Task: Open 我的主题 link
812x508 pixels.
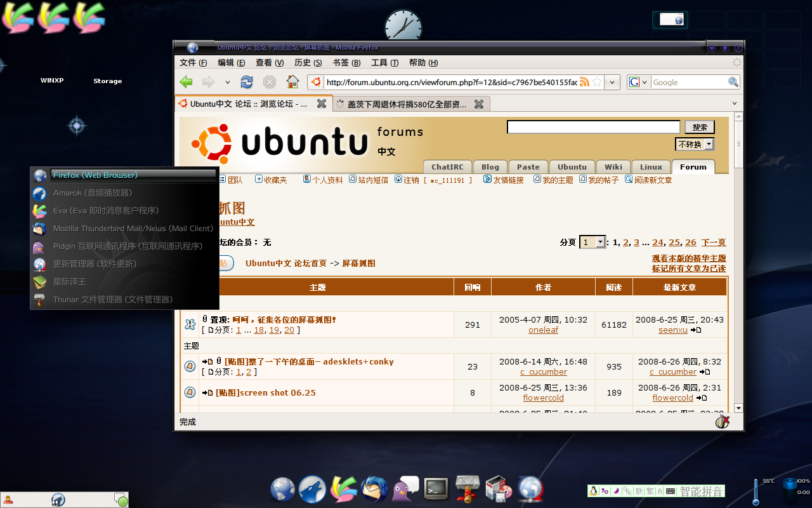Action: [553, 180]
